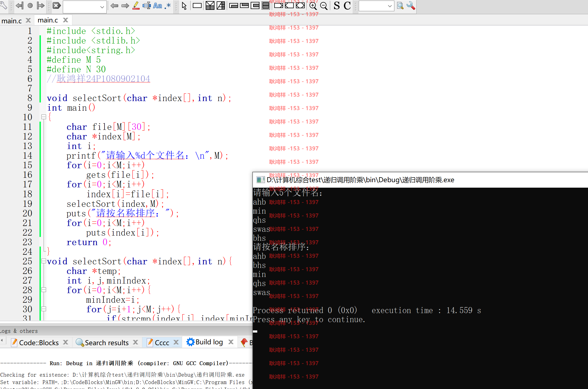Viewport: 588px width, 389px height.
Task: Open the Cccc log tab
Action: pyautogui.click(x=162, y=343)
